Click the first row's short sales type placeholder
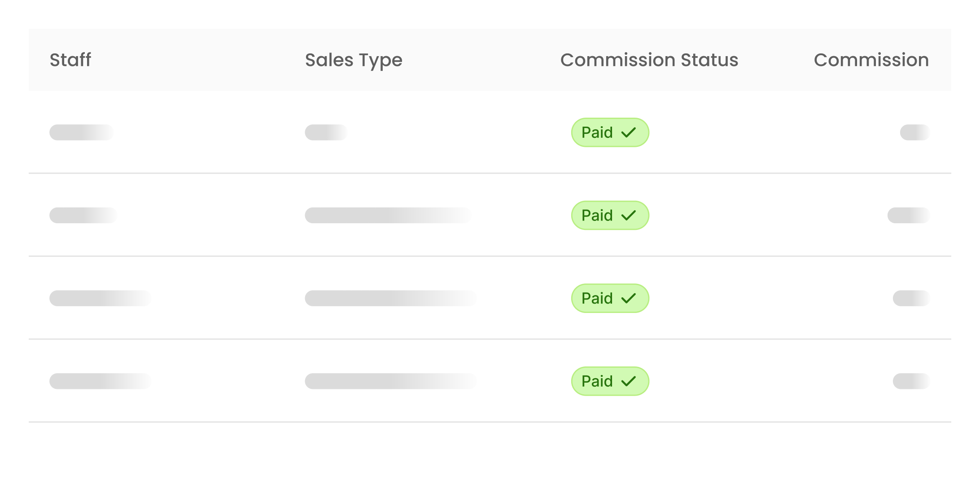The image size is (980, 485). (x=326, y=132)
